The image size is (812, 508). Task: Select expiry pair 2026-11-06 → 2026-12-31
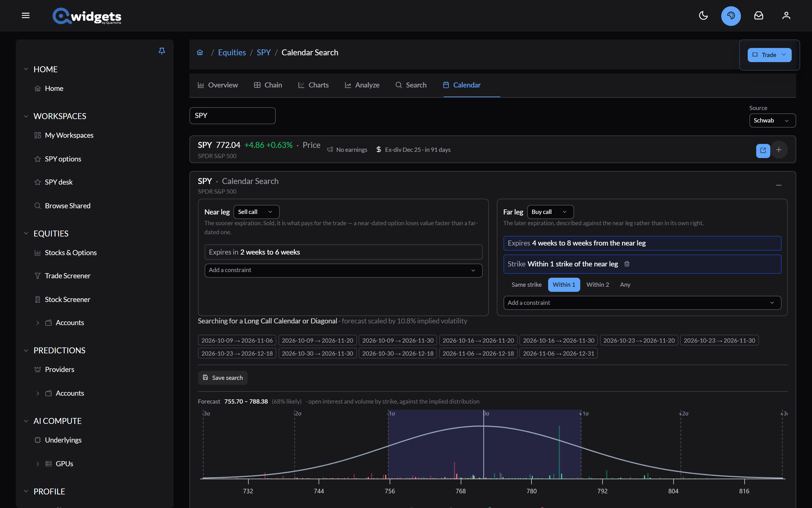tap(559, 354)
